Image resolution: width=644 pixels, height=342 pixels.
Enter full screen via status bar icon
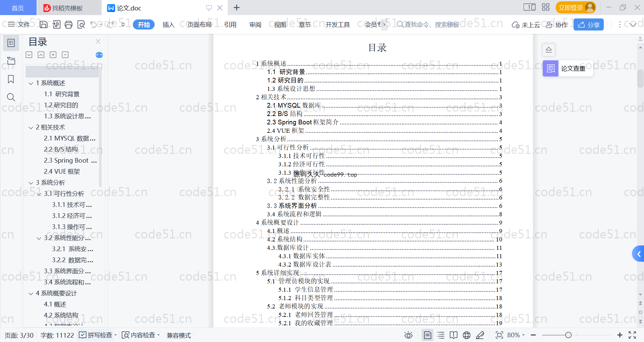pos(632,335)
